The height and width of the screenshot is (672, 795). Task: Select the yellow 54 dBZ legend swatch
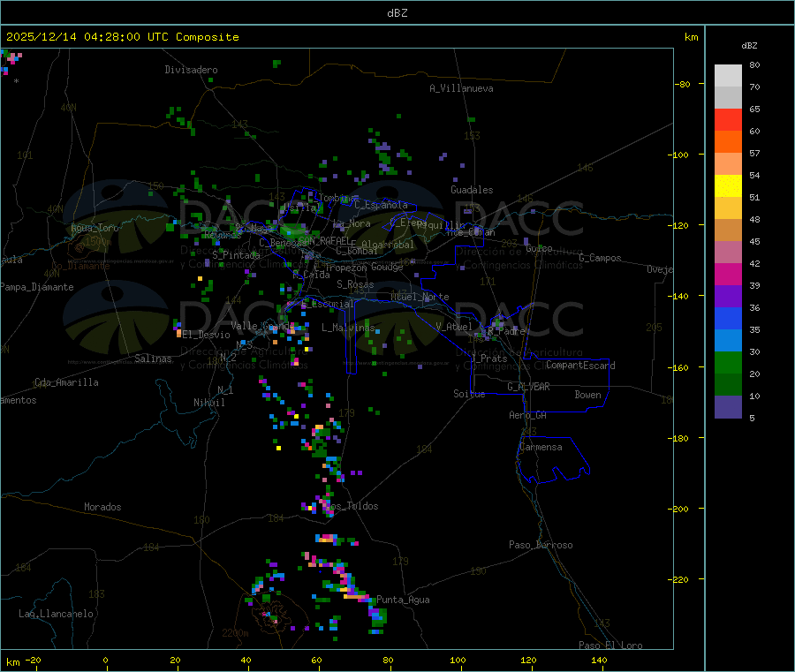click(x=728, y=186)
